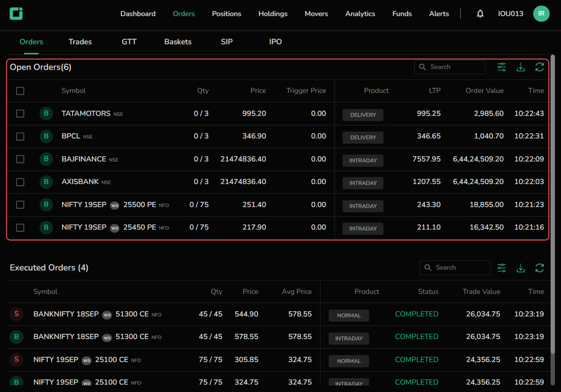Image resolution: width=561 pixels, height=392 pixels.
Task: Click search magnifier in Open Orders
Action: pos(422,67)
